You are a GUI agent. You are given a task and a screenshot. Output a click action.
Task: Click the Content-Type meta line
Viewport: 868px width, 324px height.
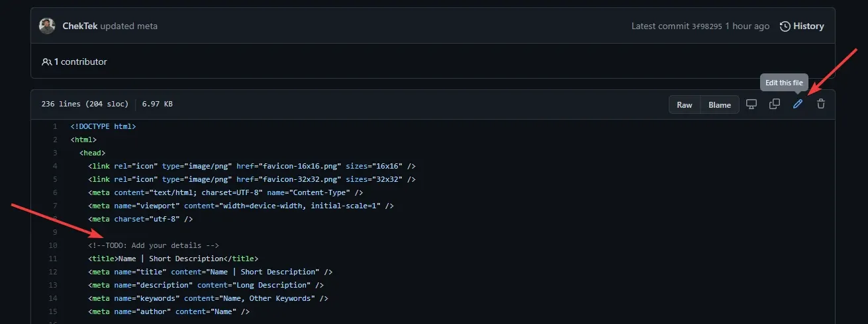click(x=226, y=192)
